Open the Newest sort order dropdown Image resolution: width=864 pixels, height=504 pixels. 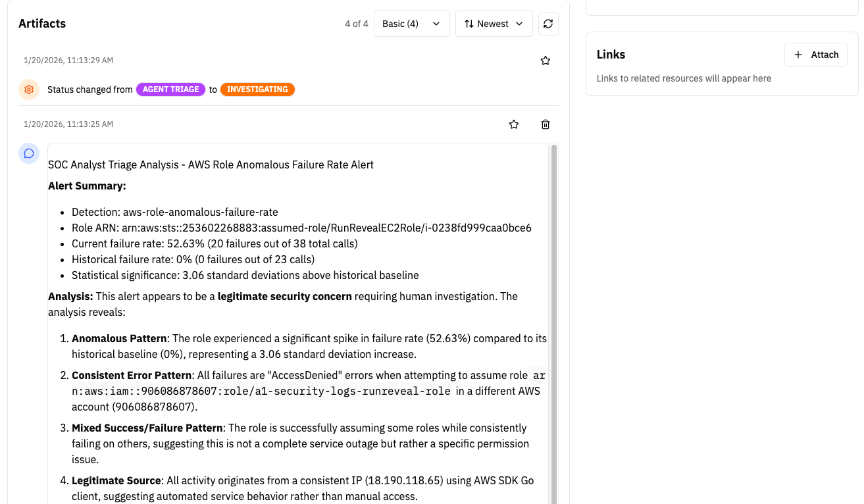tap(494, 23)
